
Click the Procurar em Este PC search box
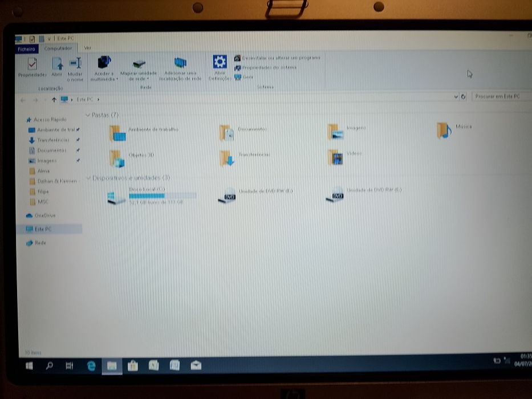[x=502, y=96]
